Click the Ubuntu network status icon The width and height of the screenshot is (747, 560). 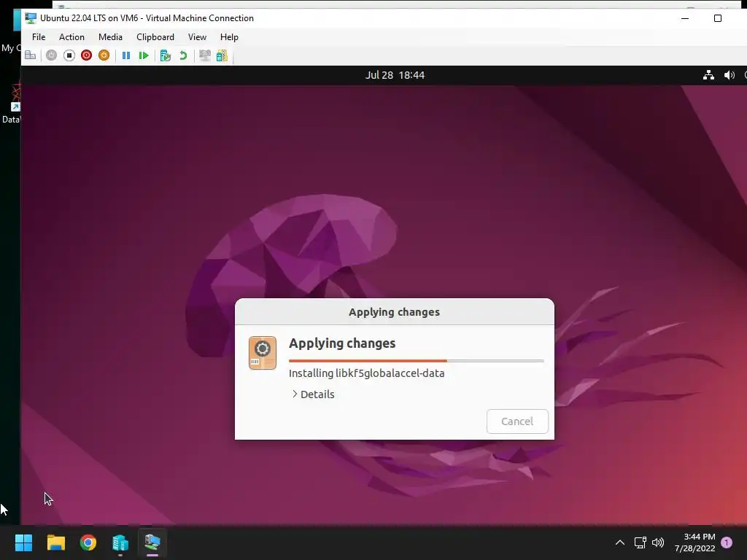(x=708, y=75)
